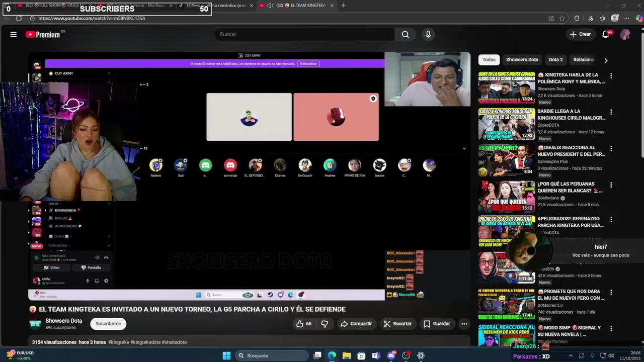This screenshot has width=644, height=362.
Task: Open DIEALIS REACCIONA AL NUEVO PRESIDENT thumbnail
Action: pos(507,160)
